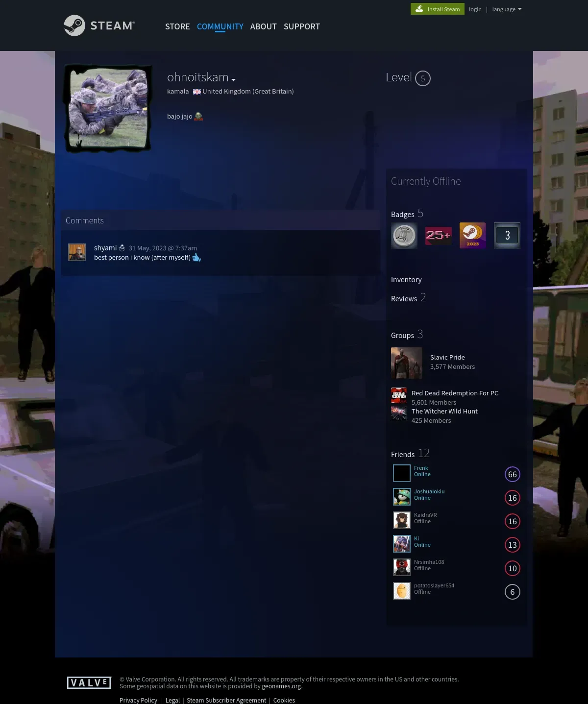Click the Slavic Pride group avatar
The image size is (588, 704).
click(x=407, y=363)
